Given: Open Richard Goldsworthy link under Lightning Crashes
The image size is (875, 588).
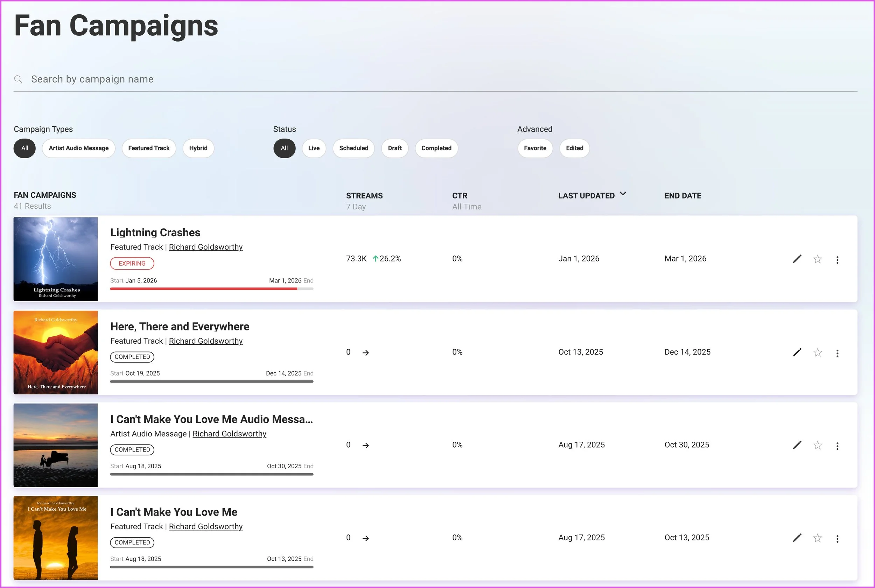Looking at the screenshot, I should pos(205,247).
